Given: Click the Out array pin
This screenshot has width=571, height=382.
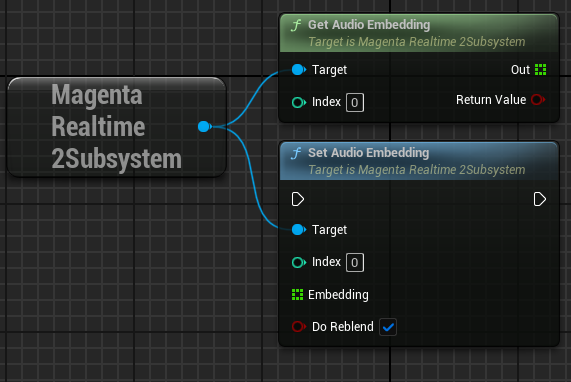Looking at the screenshot, I should click(x=540, y=70).
